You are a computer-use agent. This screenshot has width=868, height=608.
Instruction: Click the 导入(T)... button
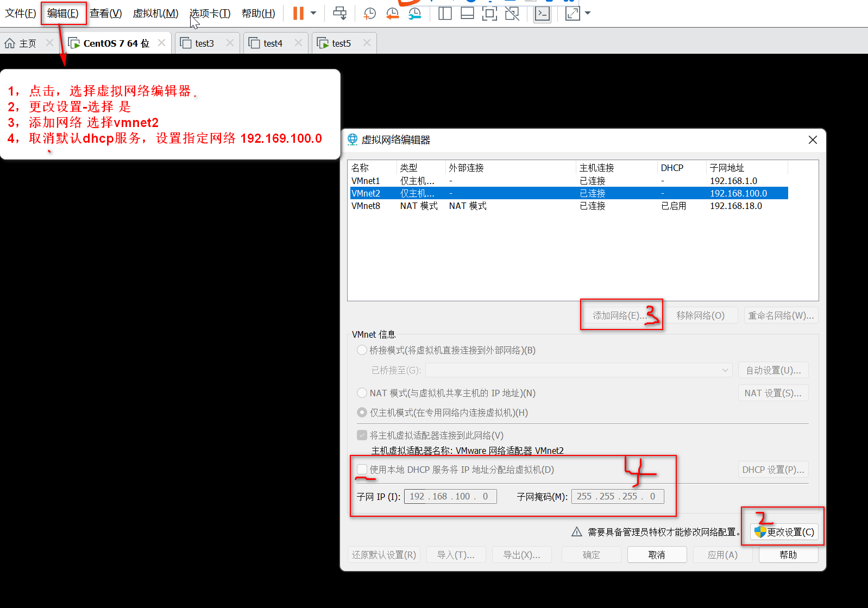(456, 555)
